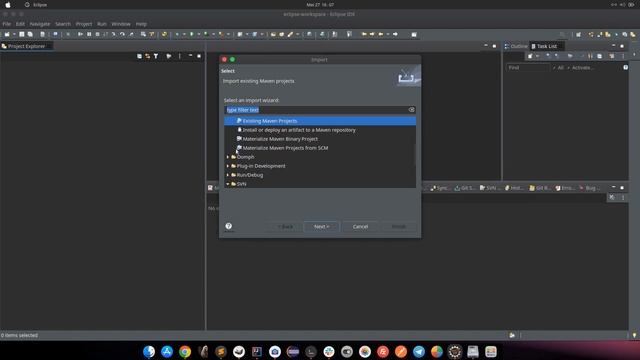
Task: Open the SVN tab in bottom panel
Action: coord(490,188)
